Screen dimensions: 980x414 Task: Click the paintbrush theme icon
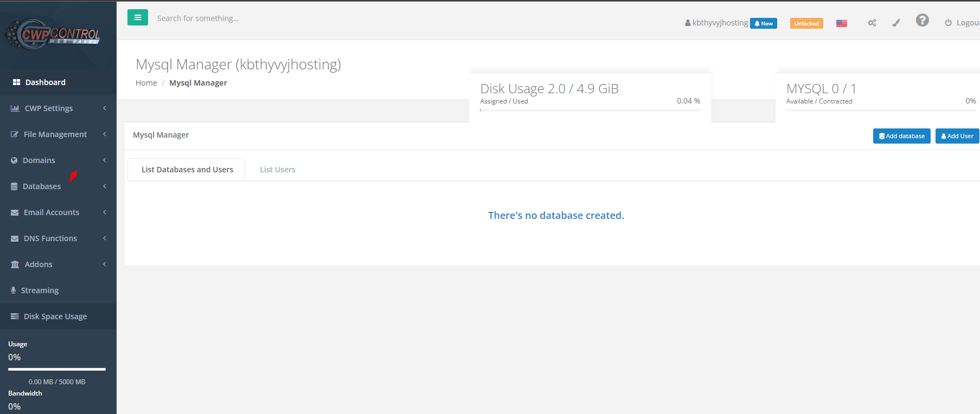[896, 23]
